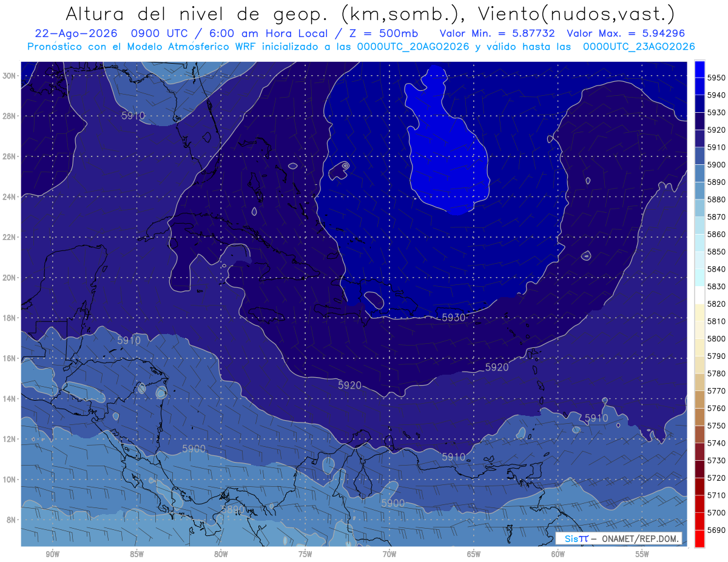
Task: Click the 5830 value in the color legend
Action: coord(716,286)
